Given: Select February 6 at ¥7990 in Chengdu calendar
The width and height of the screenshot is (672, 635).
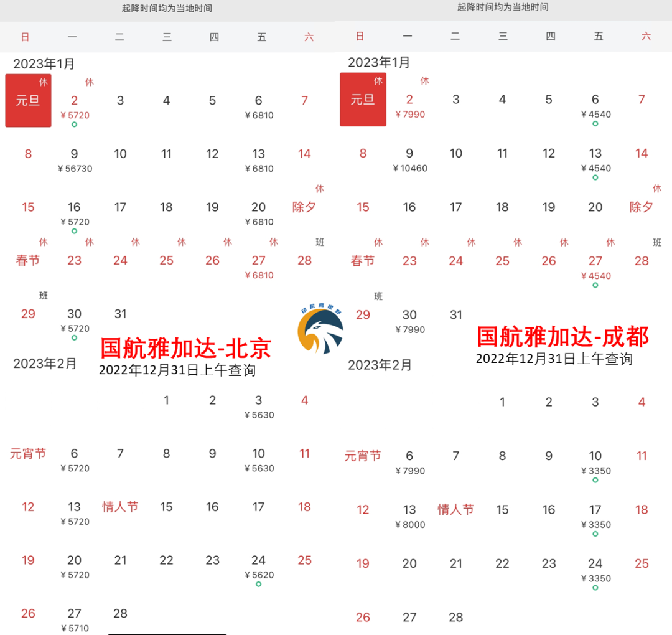Looking at the screenshot, I should 409,462.
